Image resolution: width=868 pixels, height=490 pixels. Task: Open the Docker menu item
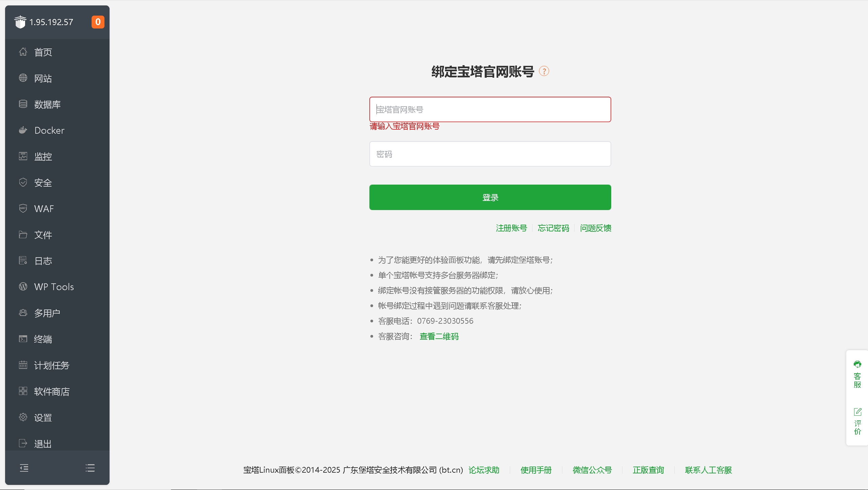point(49,130)
